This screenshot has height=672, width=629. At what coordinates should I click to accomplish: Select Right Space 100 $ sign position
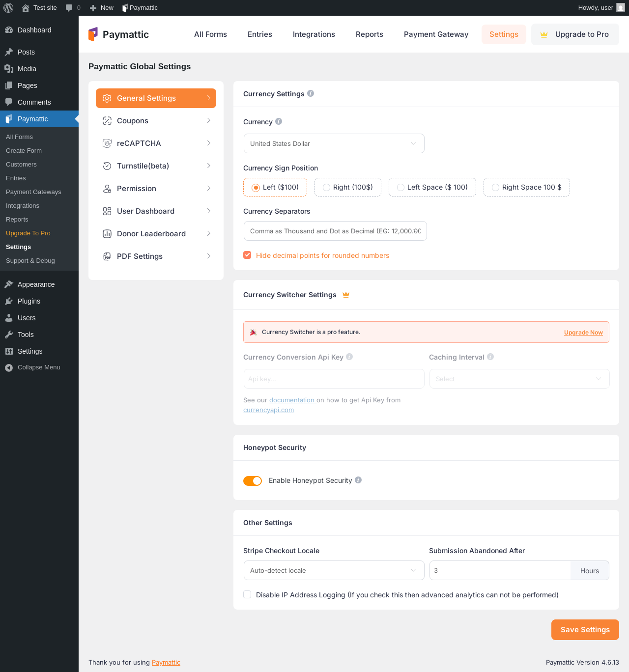pos(527,187)
